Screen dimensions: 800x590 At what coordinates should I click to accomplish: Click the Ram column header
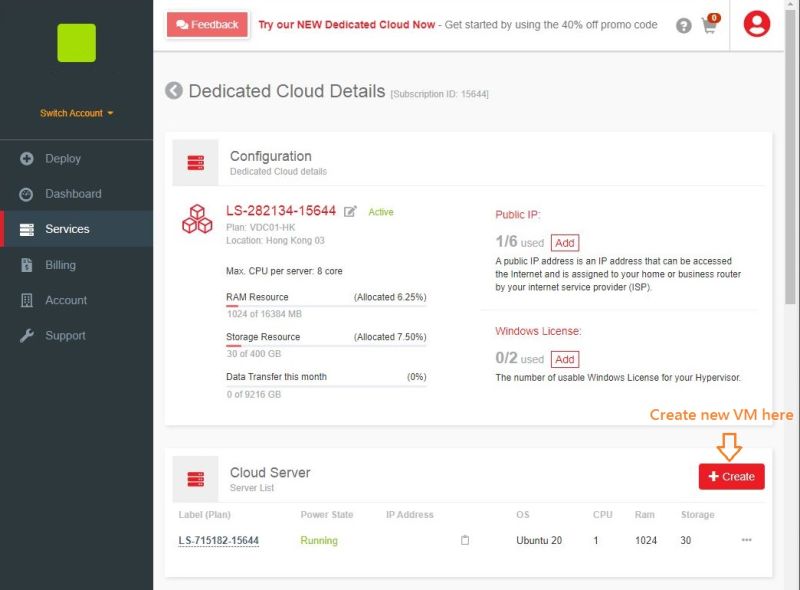[x=644, y=514]
